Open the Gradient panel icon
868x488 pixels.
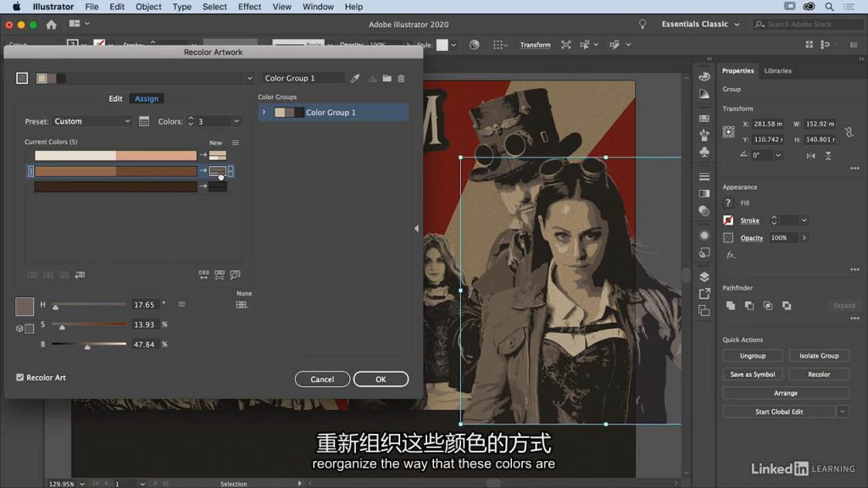[704, 194]
